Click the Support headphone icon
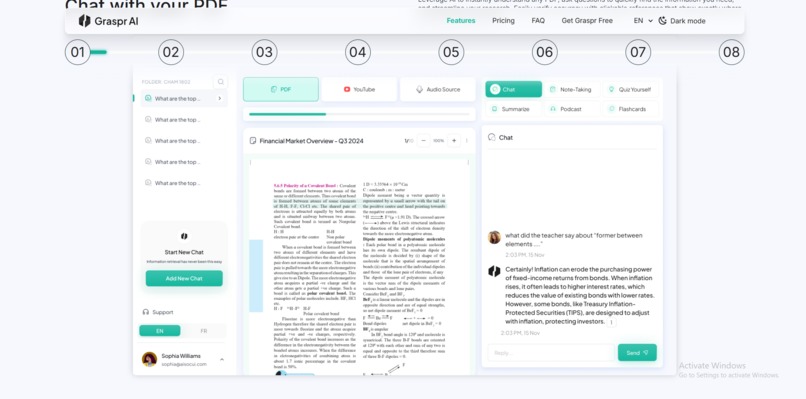Viewport: 806px width, 399px height. [x=145, y=312]
